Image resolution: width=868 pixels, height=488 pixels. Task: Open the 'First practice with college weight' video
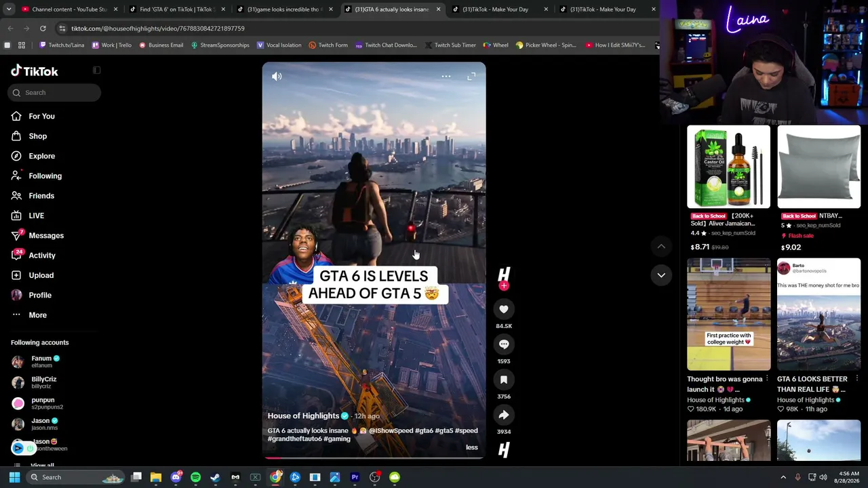coord(728,314)
